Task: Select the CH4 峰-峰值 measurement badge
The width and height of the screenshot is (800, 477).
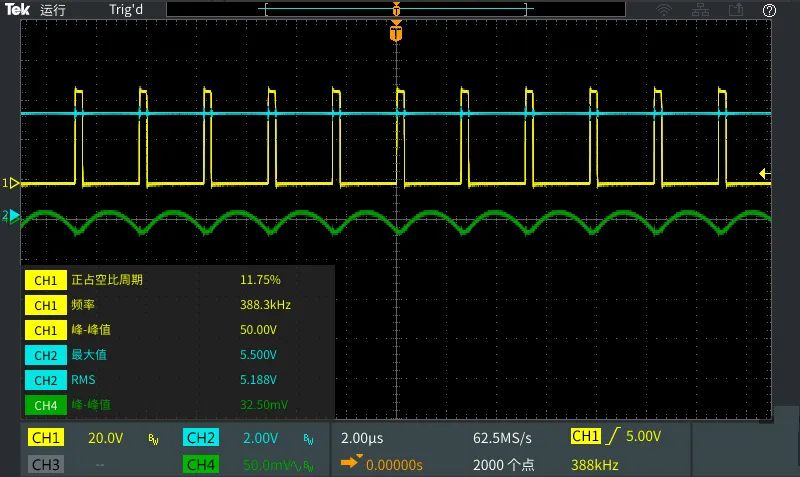Action: point(46,405)
